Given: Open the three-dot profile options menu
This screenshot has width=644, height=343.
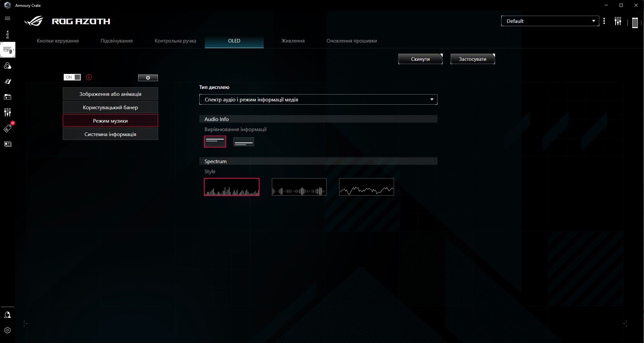Looking at the screenshot, I should 604,21.
